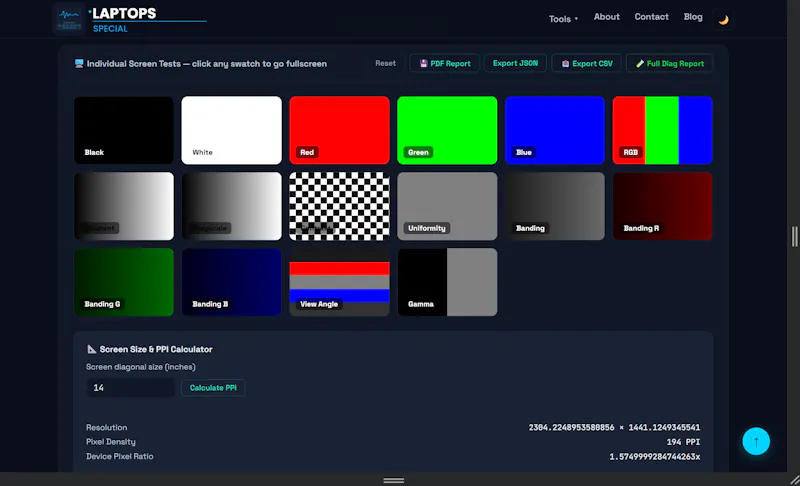
Task: Visit the Blog link
Action: (692, 17)
